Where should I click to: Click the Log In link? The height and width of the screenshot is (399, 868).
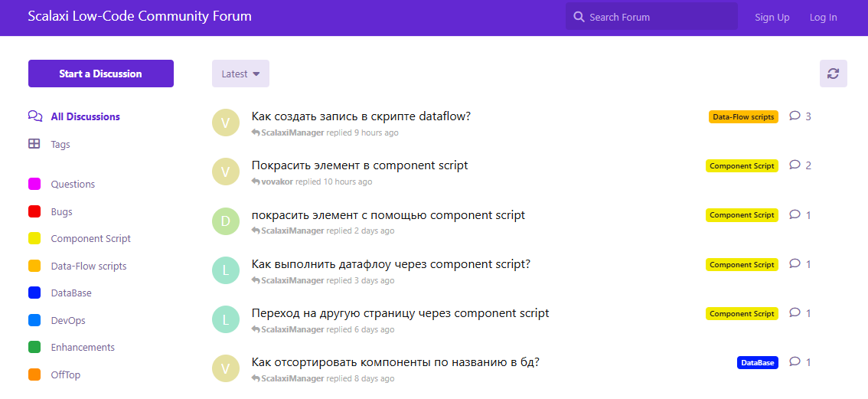point(823,17)
